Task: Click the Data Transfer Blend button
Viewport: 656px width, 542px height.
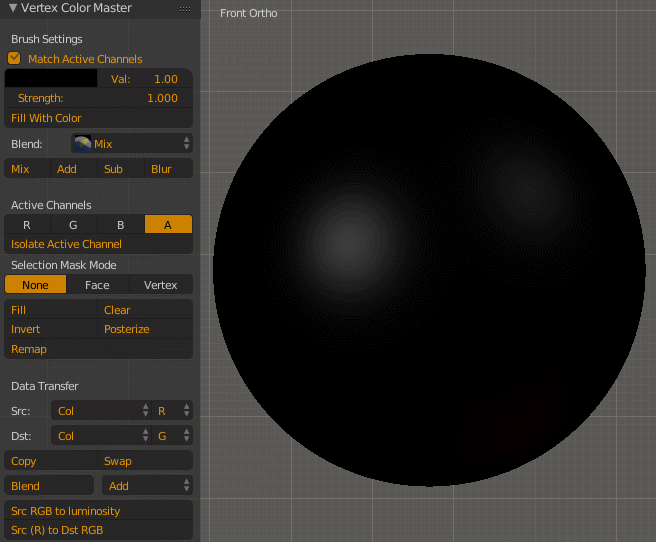Action: pyautogui.click(x=49, y=486)
